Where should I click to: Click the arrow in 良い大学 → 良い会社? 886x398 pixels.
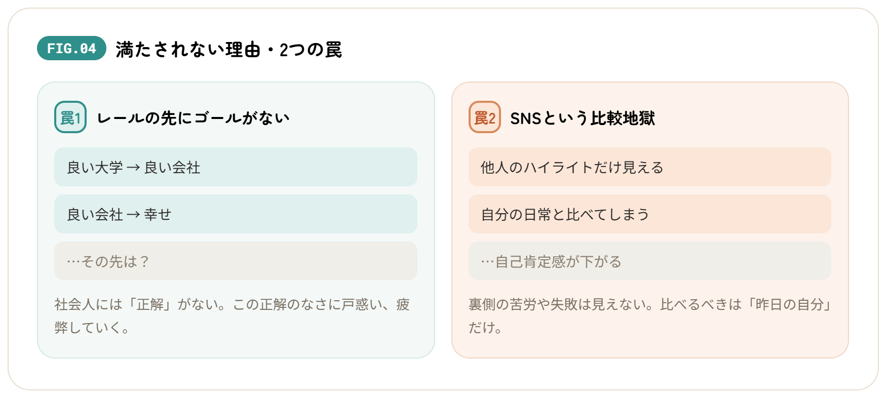tap(133, 168)
